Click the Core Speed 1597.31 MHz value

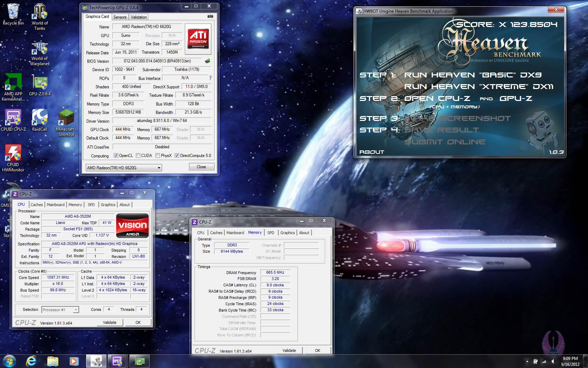pyautogui.click(x=58, y=277)
